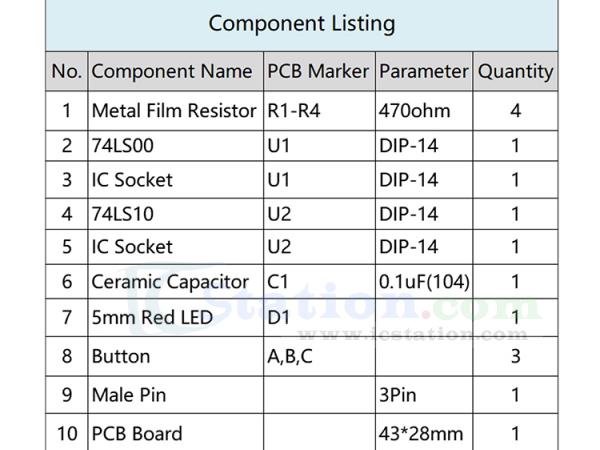Select the PCB Marker column header

pyautogui.click(x=319, y=71)
